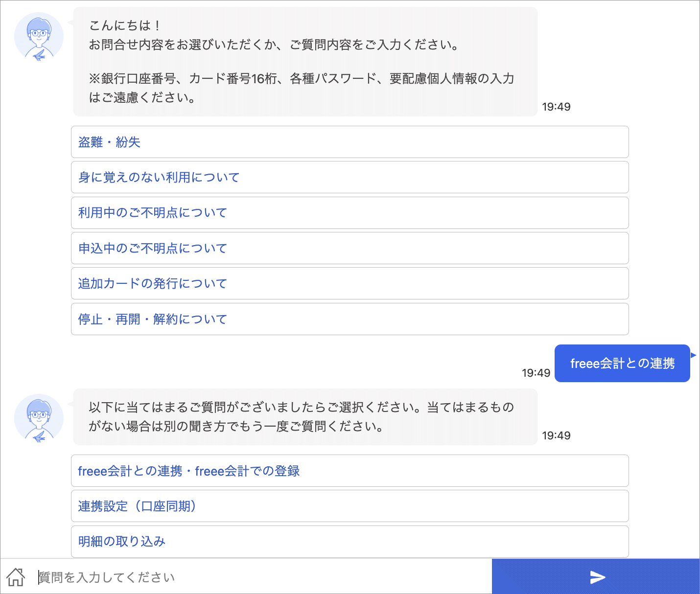
Task: Click the 19:49 timestamp beside the user message
Action: (x=536, y=373)
